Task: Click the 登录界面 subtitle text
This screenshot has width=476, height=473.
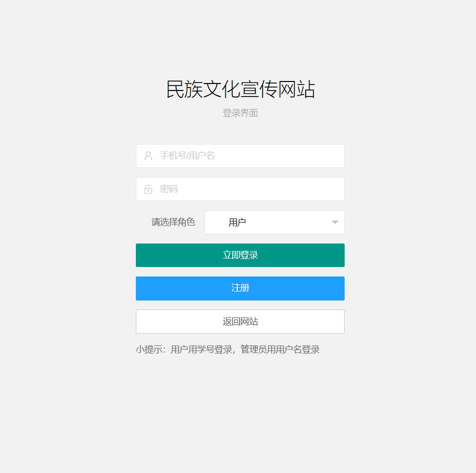Action: pyautogui.click(x=240, y=113)
